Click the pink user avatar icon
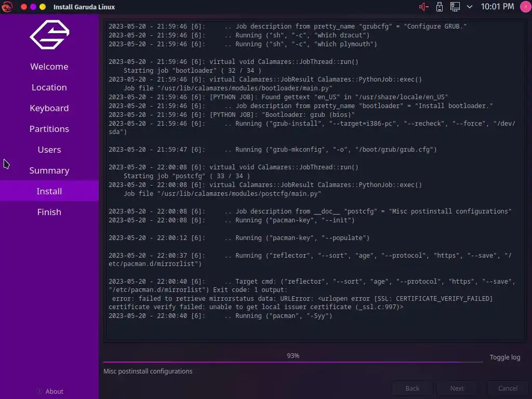Viewport: 532px width, 399px height. [x=526, y=7]
